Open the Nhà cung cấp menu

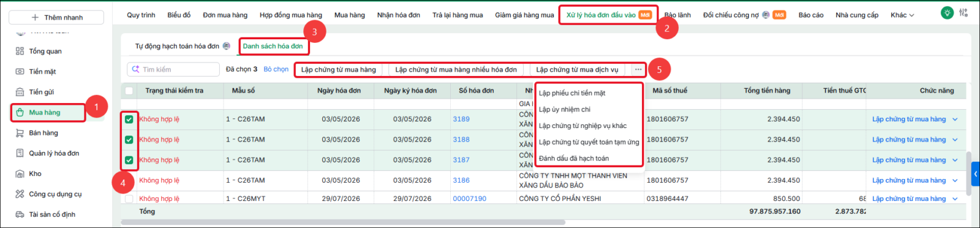[857, 15]
